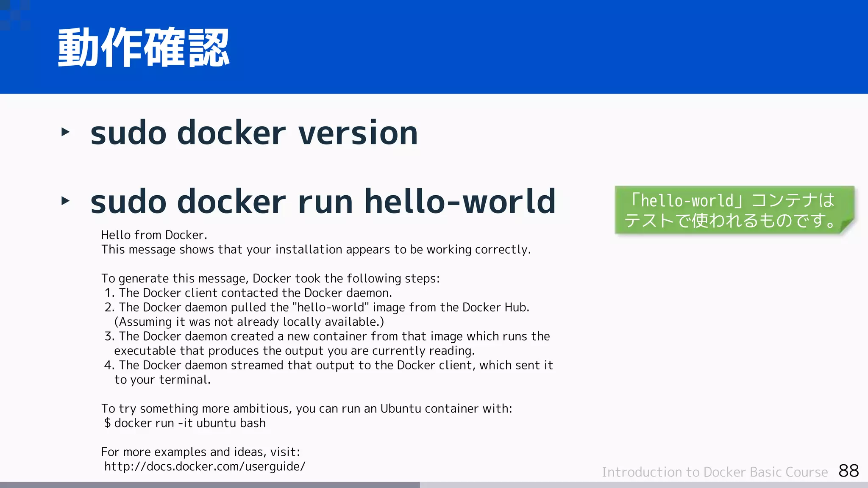Click "For more examples and ideas, visit:"

point(200,452)
